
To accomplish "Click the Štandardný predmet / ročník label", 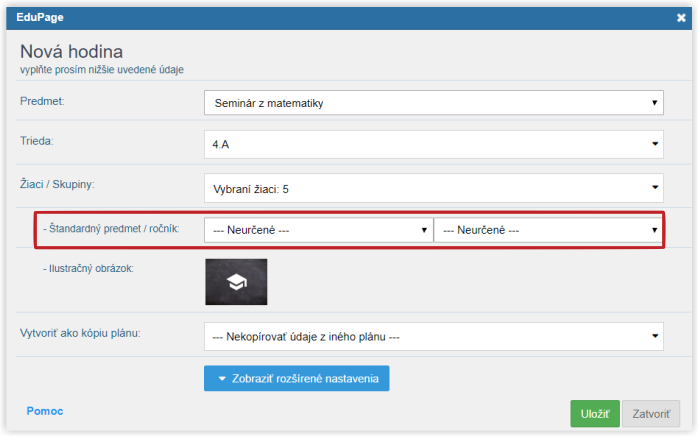I will point(111,229).
